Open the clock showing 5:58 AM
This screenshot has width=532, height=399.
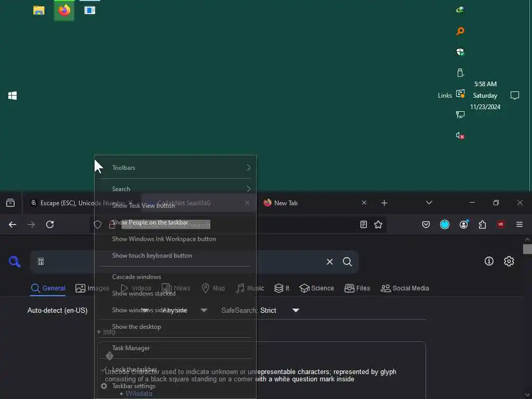[485, 96]
